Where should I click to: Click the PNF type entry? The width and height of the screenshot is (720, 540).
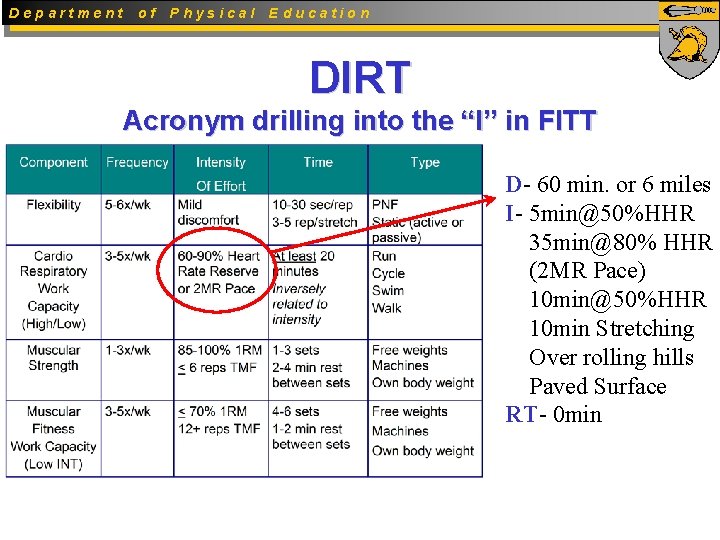point(385,204)
